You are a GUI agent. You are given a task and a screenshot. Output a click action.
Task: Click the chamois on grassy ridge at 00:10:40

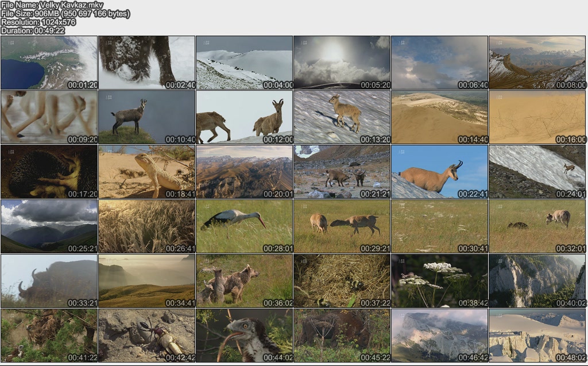tap(147, 117)
